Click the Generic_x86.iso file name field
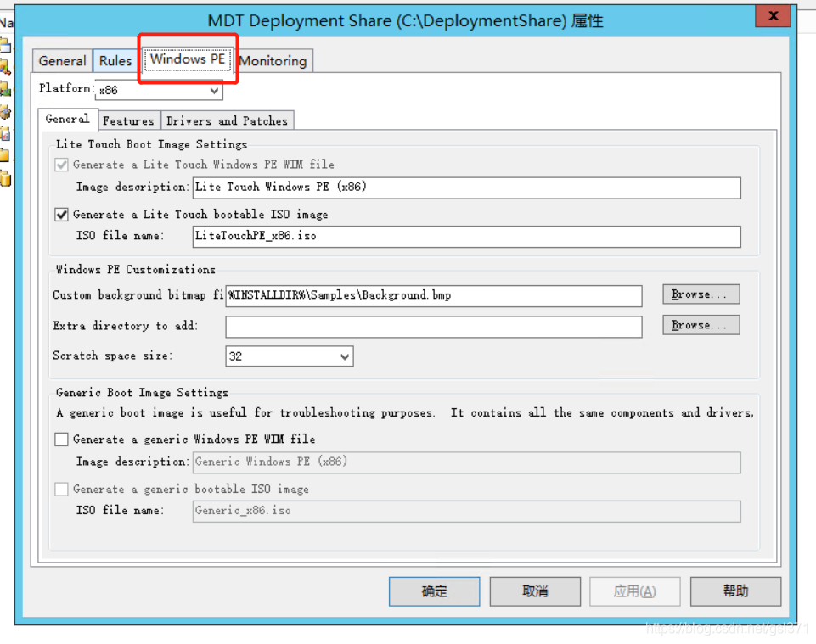 coord(467,512)
